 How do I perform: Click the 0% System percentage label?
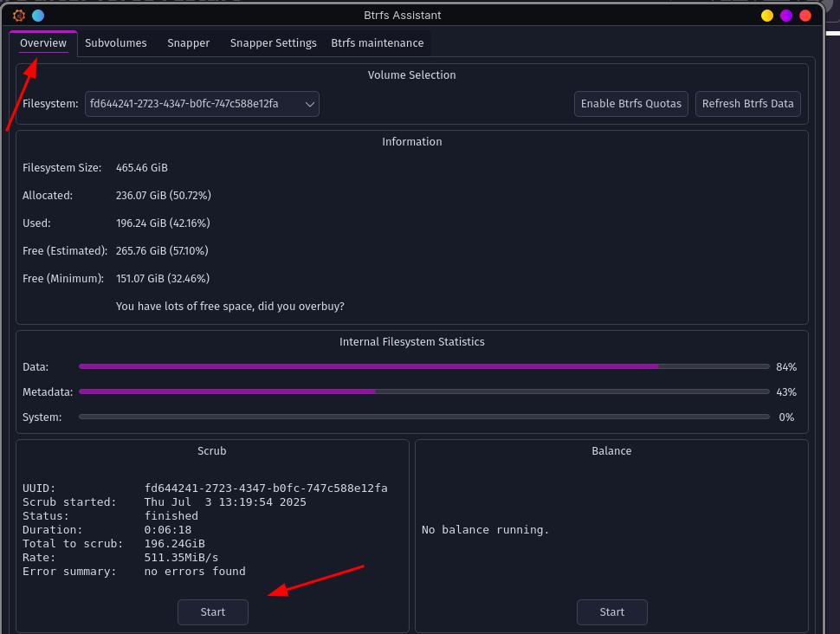786,417
